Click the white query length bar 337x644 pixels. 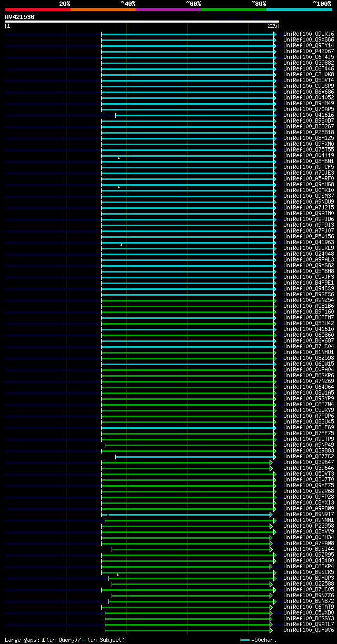(142, 22)
